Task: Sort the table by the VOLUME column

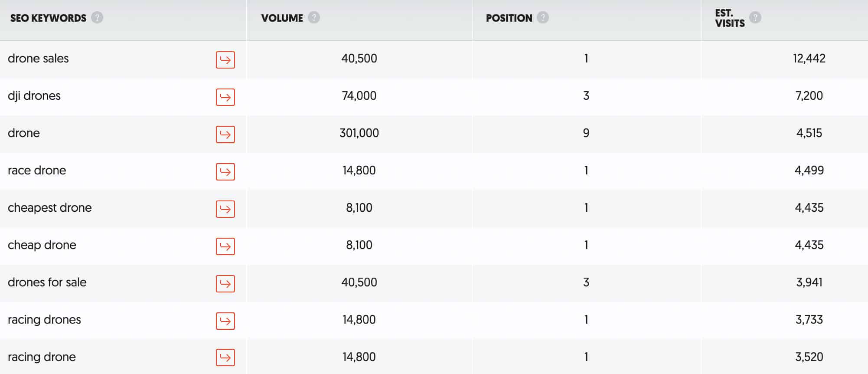Action: click(282, 18)
